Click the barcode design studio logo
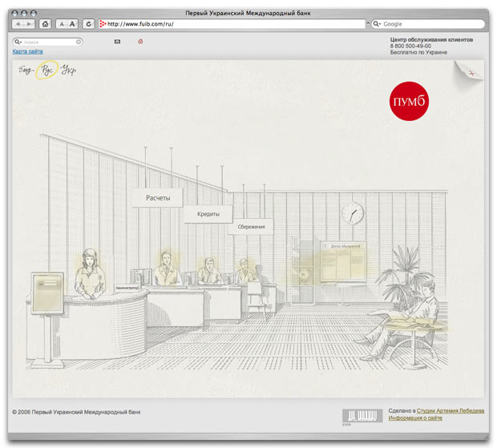This screenshot has height=448, width=497. point(358,415)
